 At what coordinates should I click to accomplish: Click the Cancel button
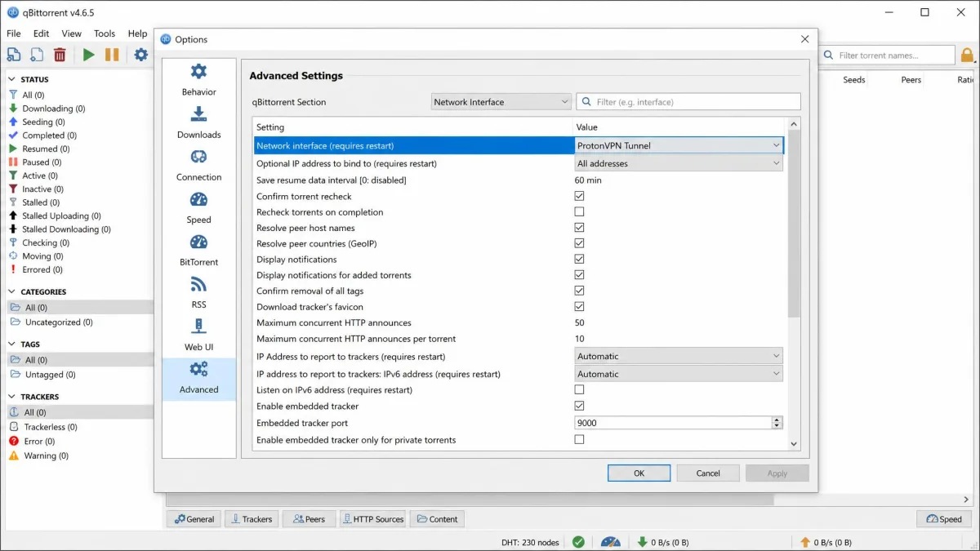pyautogui.click(x=708, y=473)
